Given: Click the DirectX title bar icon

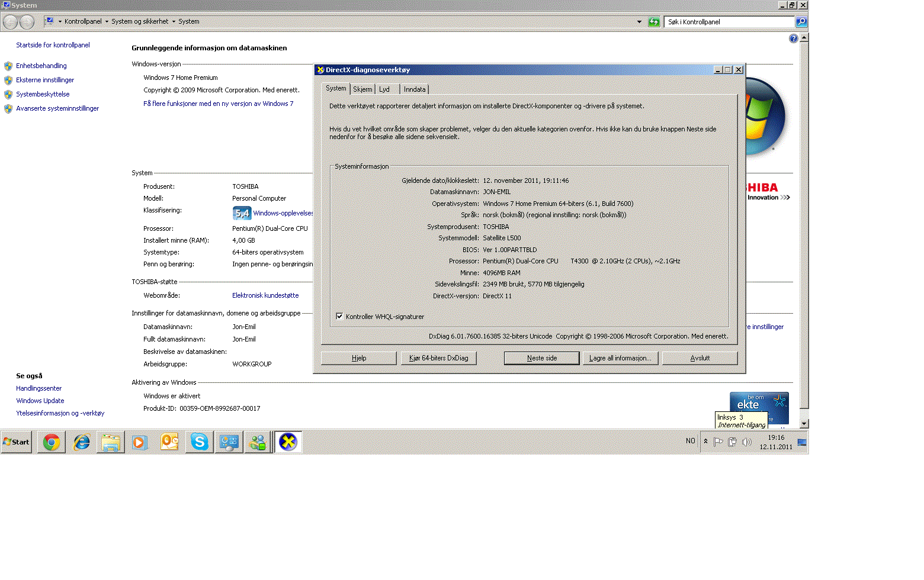Looking at the screenshot, I should [x=320, y=70].
